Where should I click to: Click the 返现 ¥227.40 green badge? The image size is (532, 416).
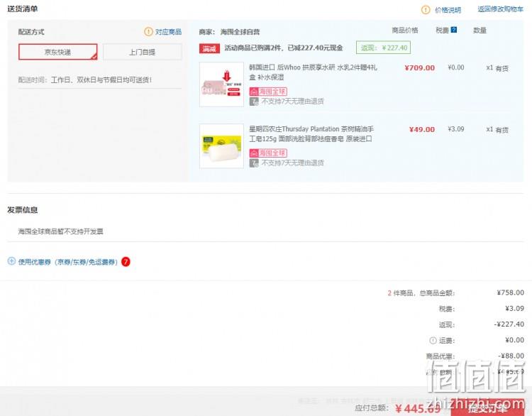pyautogui.click(x=383, y=48)
